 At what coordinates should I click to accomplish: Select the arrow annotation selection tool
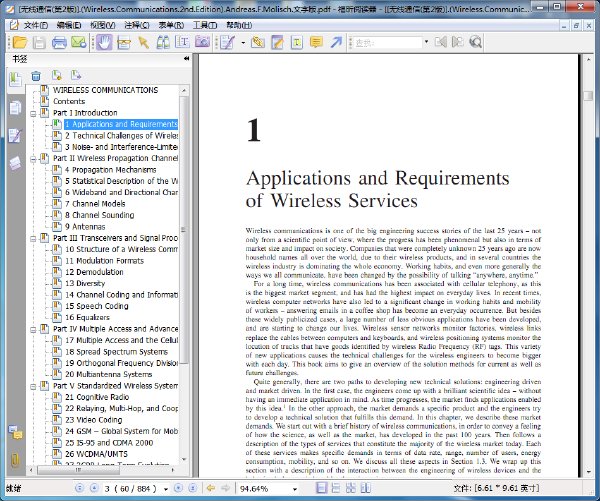click(x=144, y=42)
